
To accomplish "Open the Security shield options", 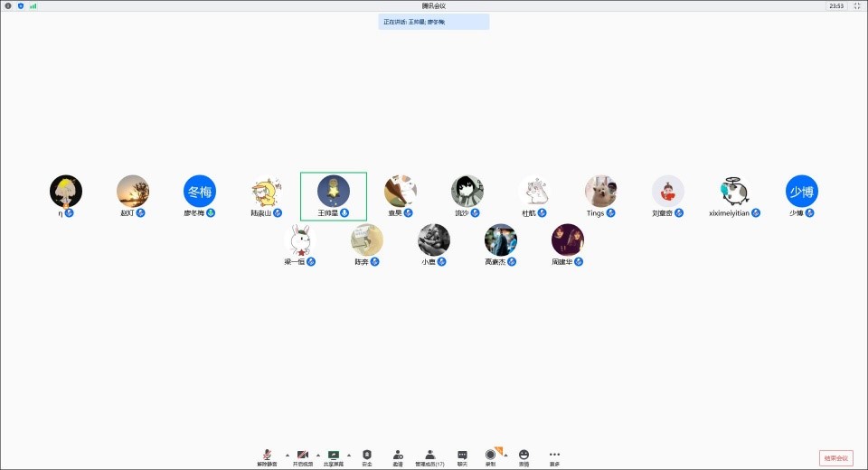I will 366,456.
